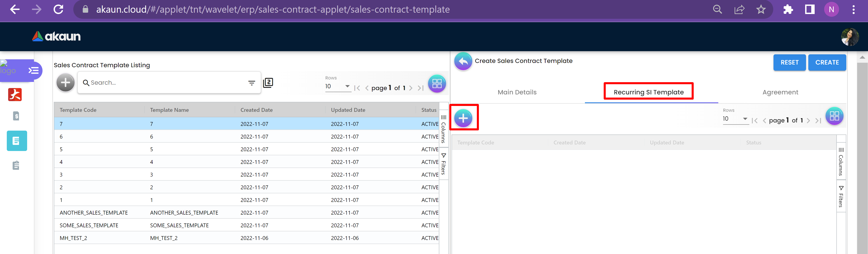The image size is (868, 254).
Task: Switch to the Agreement tab
Action: [780, 92]
